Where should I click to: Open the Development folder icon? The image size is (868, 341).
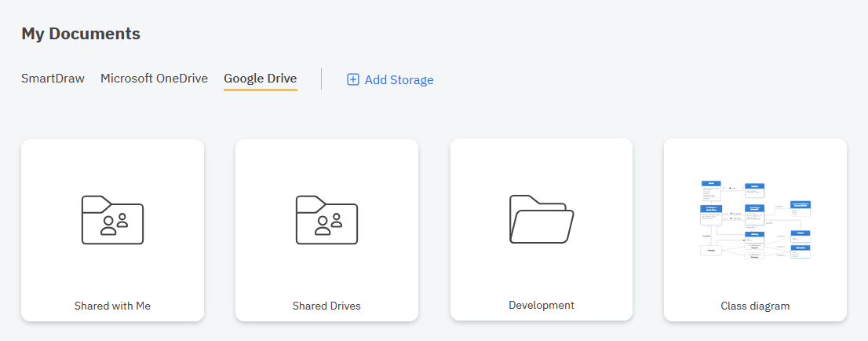pos(542,219)
